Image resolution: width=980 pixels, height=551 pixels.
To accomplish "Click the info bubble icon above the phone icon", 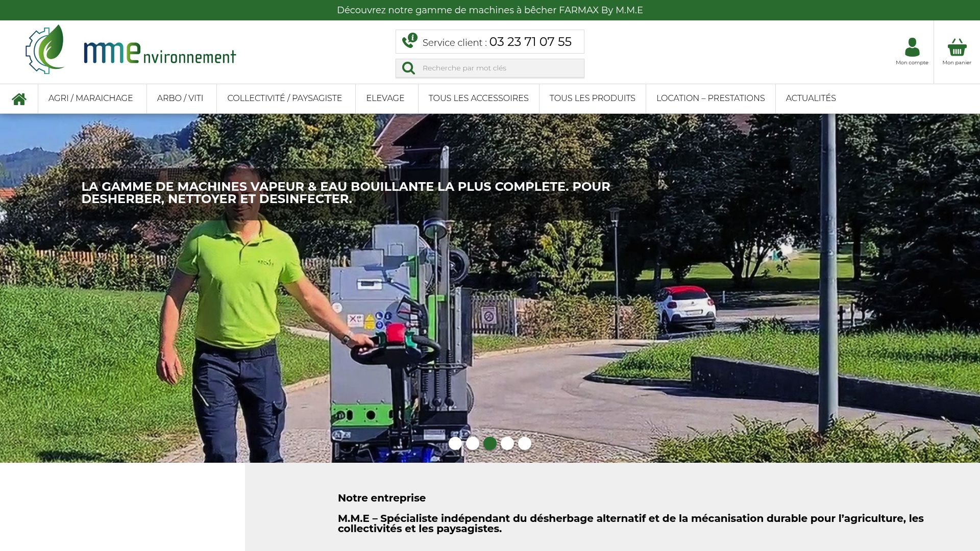I will [x=412, y=37].
